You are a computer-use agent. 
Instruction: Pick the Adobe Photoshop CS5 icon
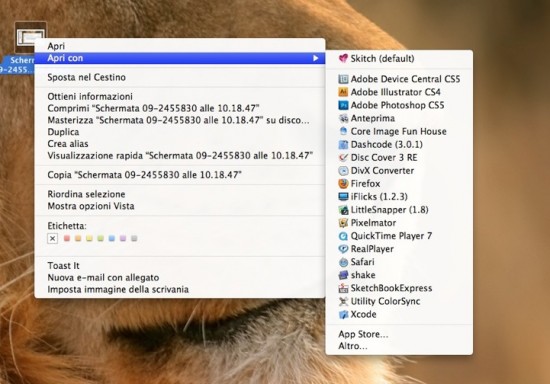(x=343, y=105)
